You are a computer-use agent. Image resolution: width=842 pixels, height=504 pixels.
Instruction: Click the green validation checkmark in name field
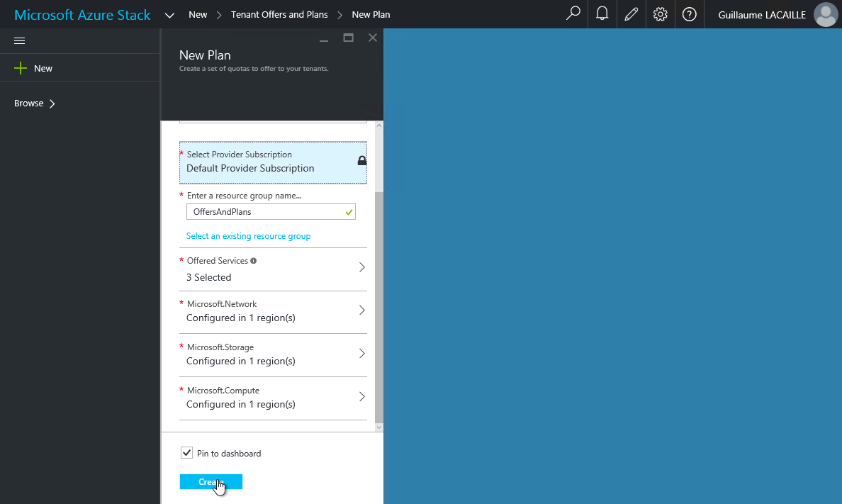coord(349,212)
